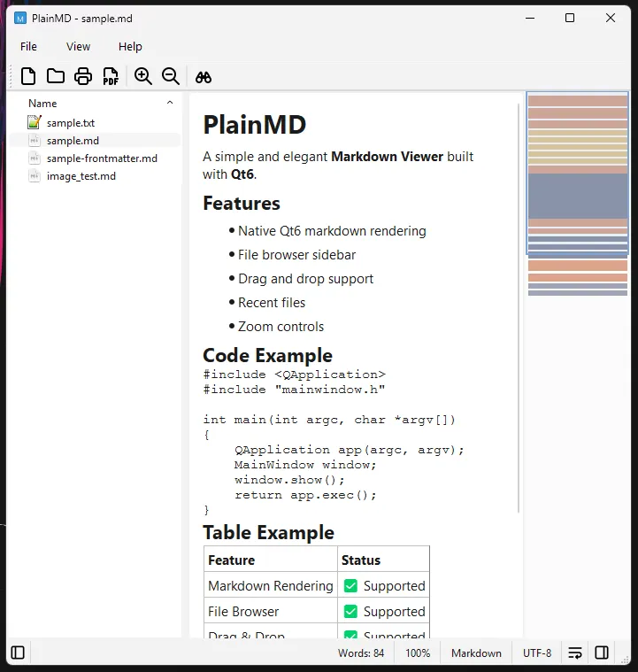Maximize the PlainMD window
This screenshot has width=638, height=672.
570,18
